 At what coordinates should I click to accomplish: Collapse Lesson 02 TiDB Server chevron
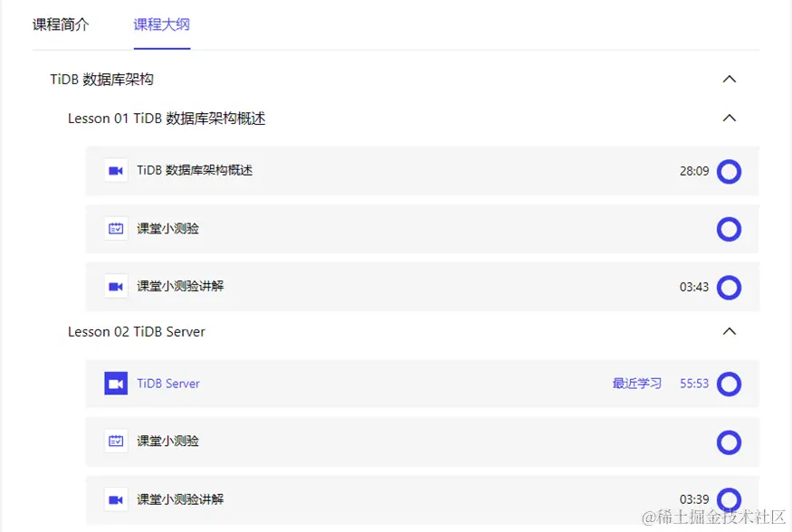tap(730, 332)
